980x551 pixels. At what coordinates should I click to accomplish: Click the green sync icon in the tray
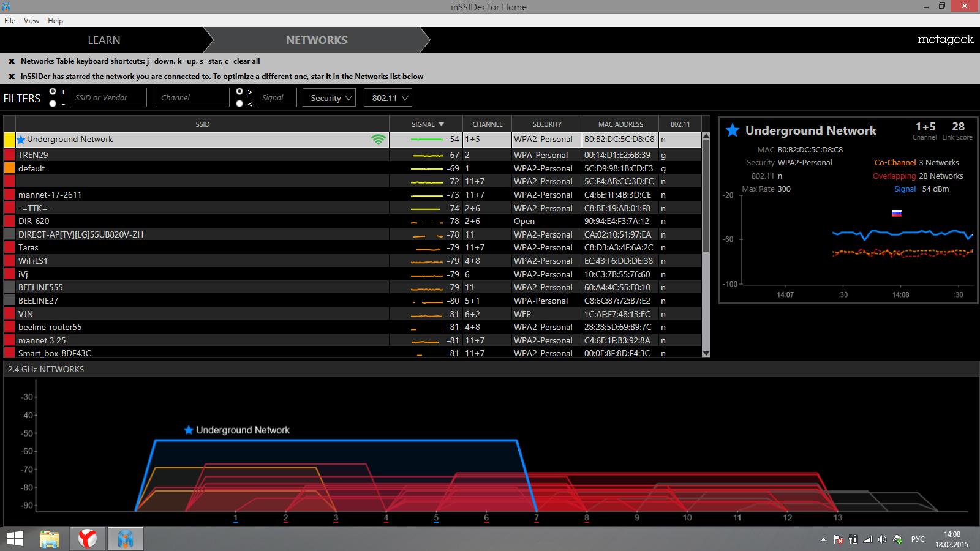pyautogui.click(x=897, y=539)
